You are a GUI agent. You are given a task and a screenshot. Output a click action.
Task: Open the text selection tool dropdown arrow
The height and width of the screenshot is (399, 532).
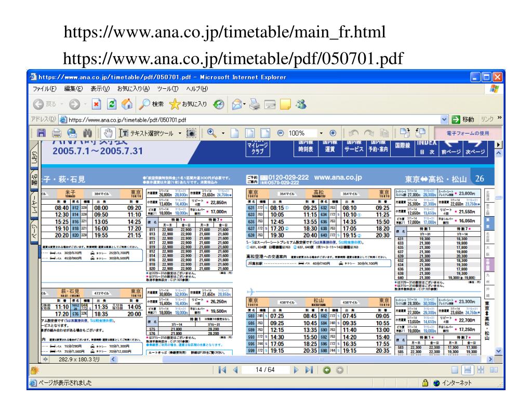tap(180, 133)
